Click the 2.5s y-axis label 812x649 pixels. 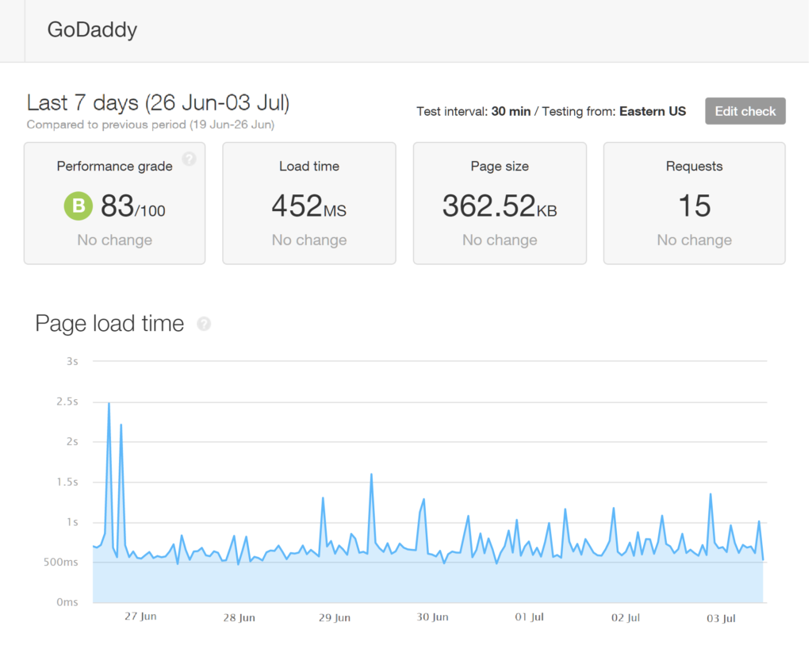click(67, 401)
